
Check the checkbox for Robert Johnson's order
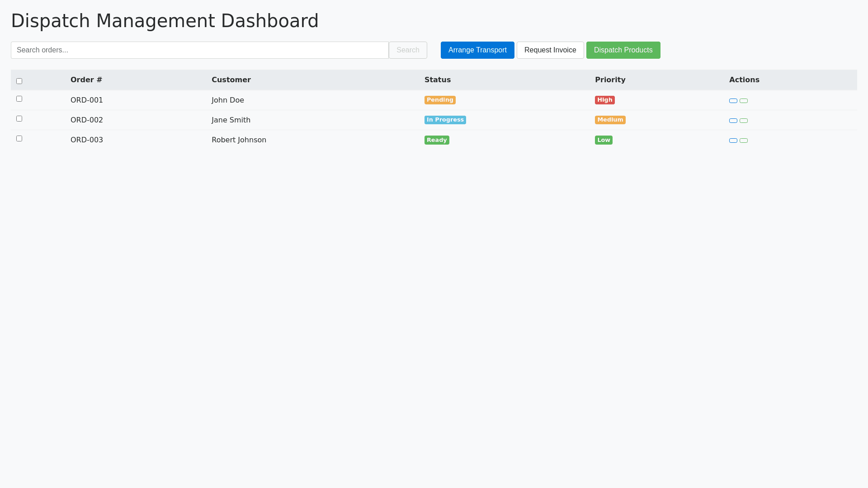(x=19, y=139)
